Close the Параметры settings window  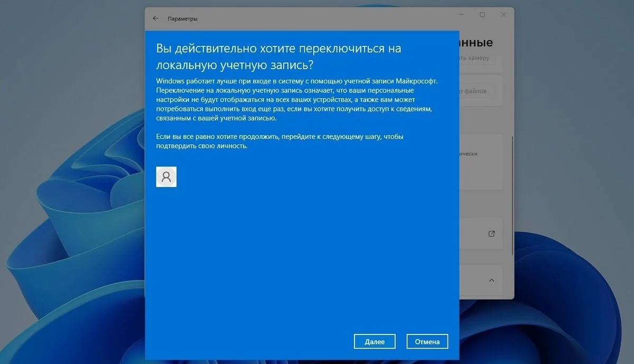[x=502, y=15]
